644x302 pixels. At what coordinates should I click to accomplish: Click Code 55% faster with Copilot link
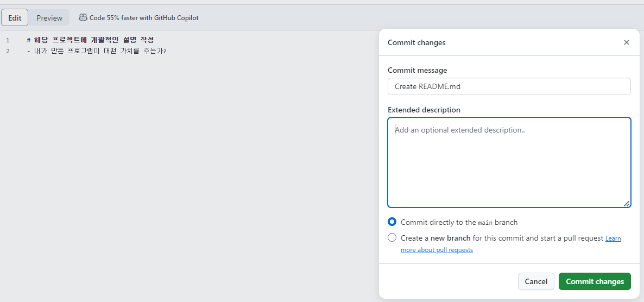tap(144, 18)
